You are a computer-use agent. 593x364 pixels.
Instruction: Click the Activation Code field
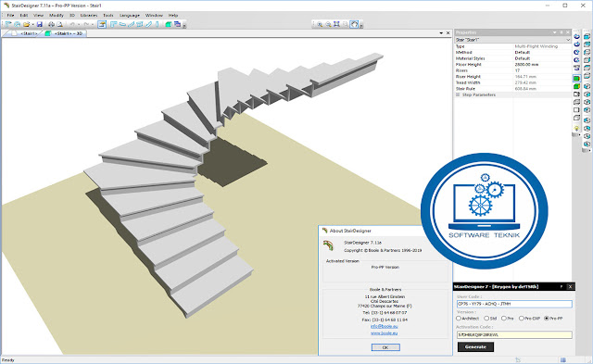tap(514, 335)
